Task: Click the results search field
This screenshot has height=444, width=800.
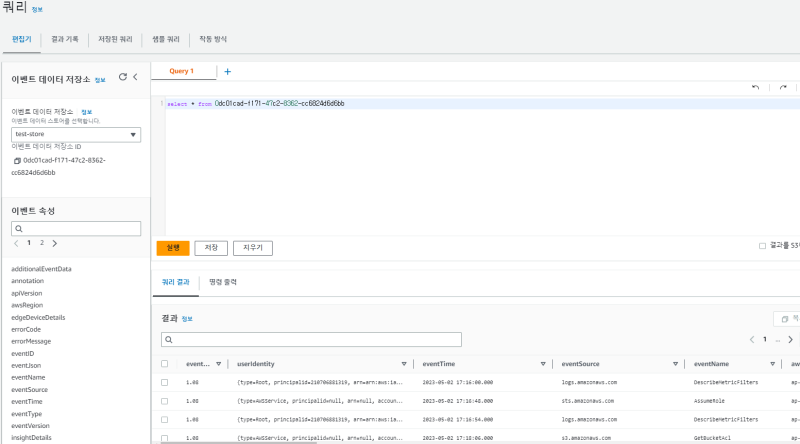Action: tap(311, 340)
